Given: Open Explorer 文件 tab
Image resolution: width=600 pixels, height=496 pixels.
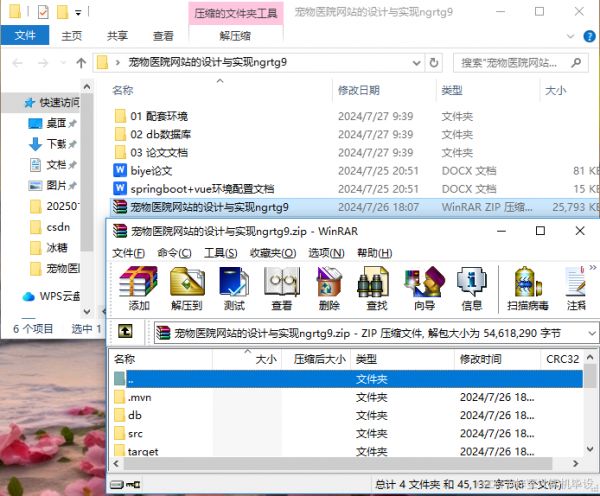Looking at the screenshot, I should [25, 36].
